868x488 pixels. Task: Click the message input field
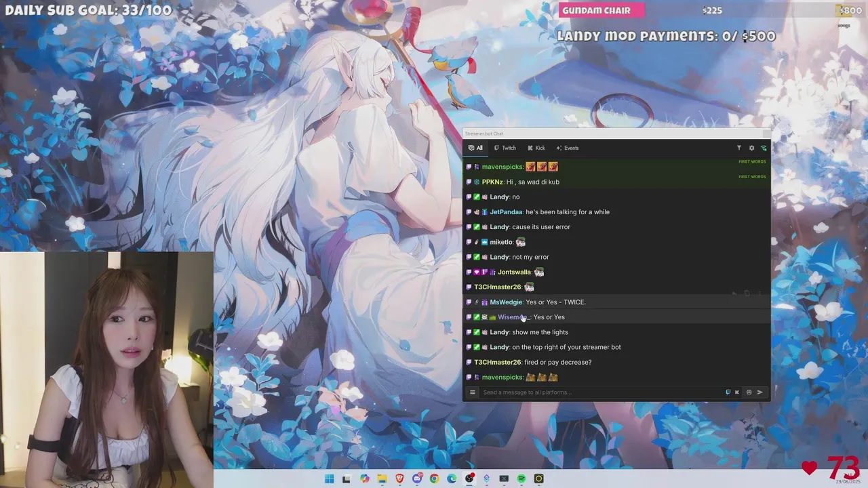602,392
